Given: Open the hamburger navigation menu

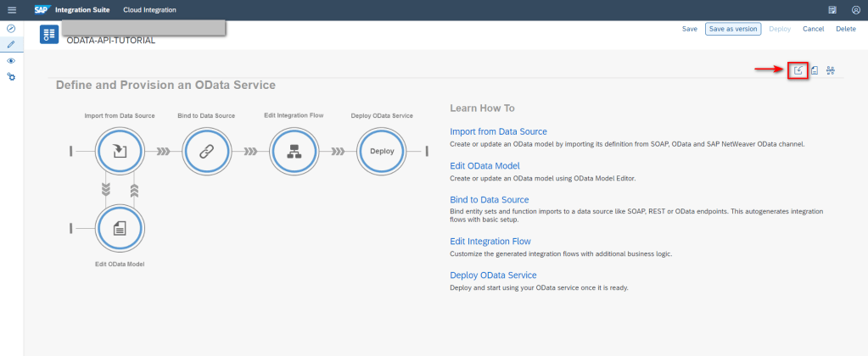Looking at the screenshot, I should pos(12,9).
